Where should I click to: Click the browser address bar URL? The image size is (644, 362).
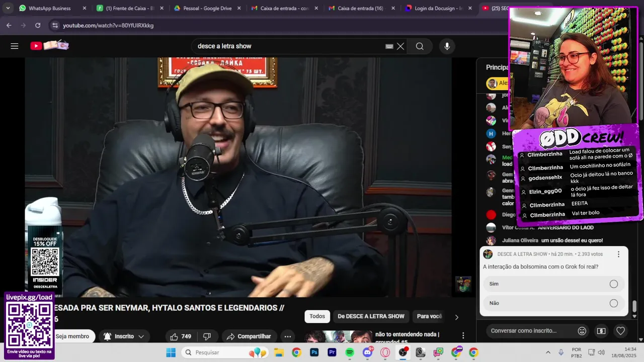point(108,25)
